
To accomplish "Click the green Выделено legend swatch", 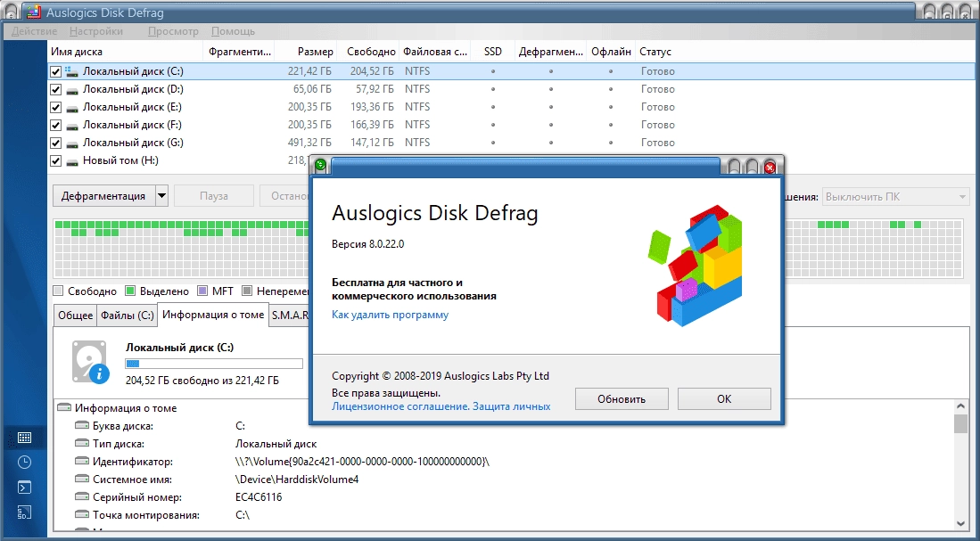I will [130, 291].
